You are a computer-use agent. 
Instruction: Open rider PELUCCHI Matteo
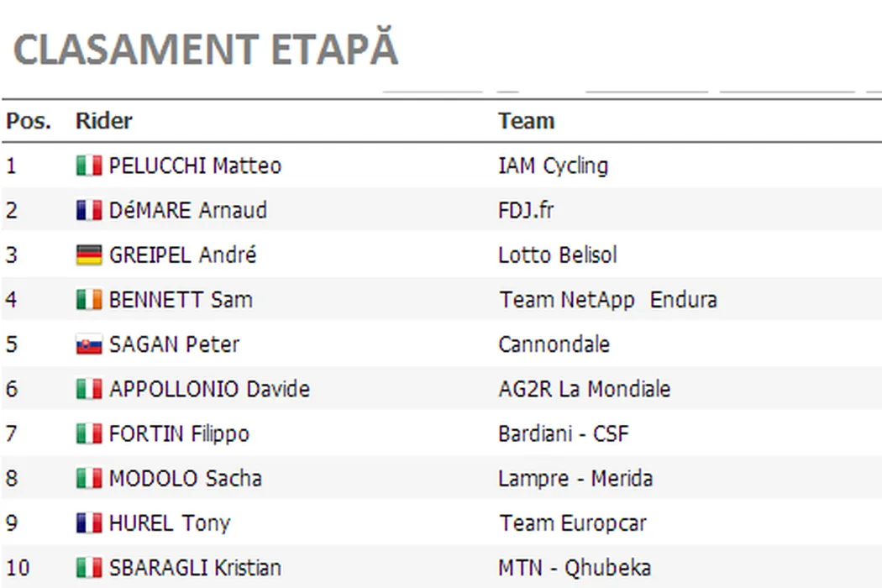point(195,165)
